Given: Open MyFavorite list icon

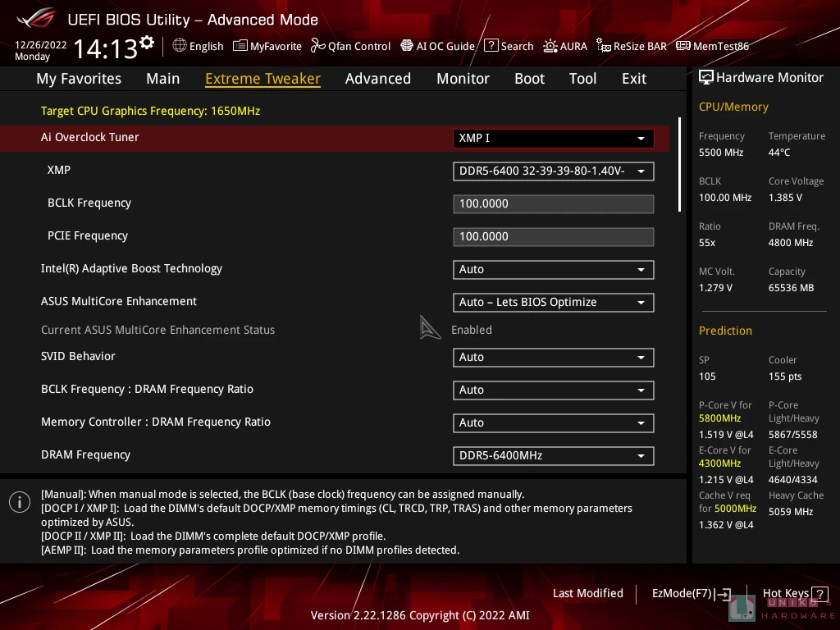Looking at the screenshot, I should (x=240, y=46).
